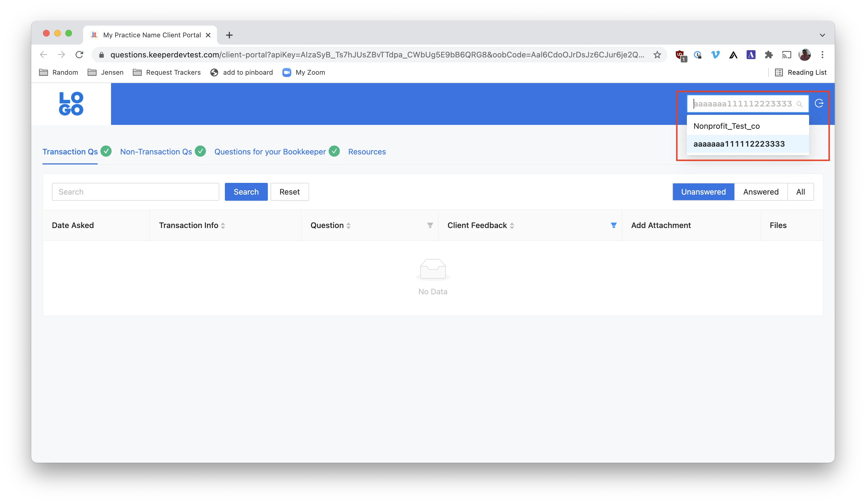Click the Vimeo extension icon
The width and height of the screenshot is (866, 504).
(715, 55)
